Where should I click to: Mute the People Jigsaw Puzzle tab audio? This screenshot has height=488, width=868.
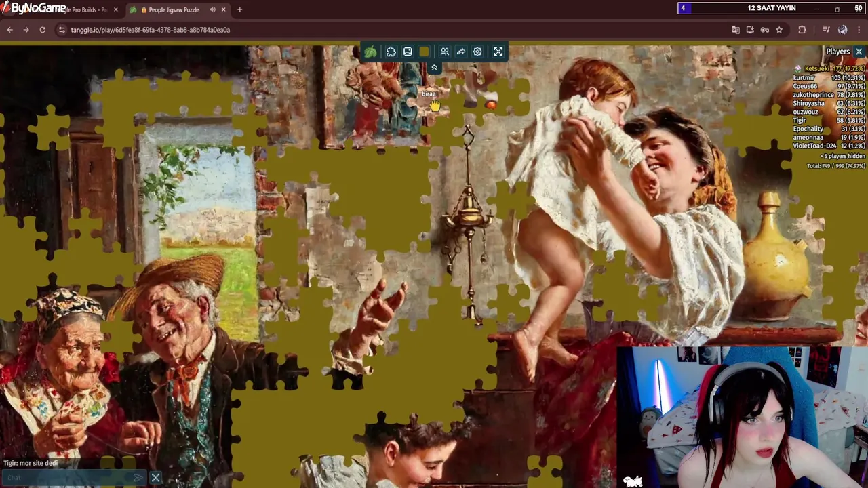[x=213, y=9]
